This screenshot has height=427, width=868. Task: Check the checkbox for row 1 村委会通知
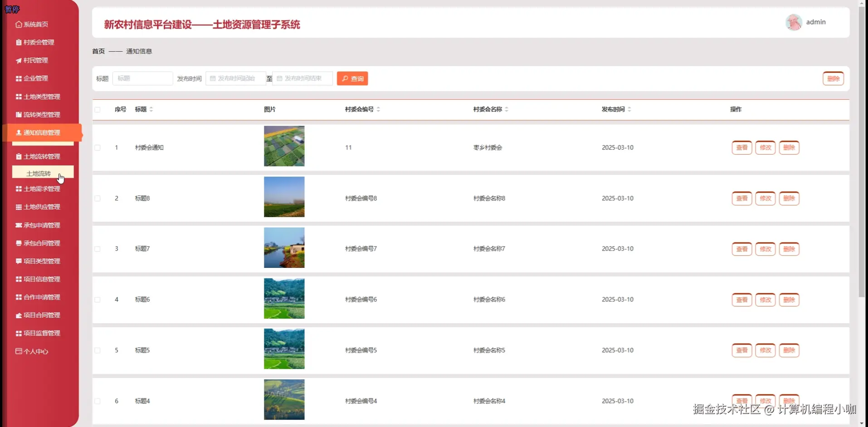tap(98, 147)
